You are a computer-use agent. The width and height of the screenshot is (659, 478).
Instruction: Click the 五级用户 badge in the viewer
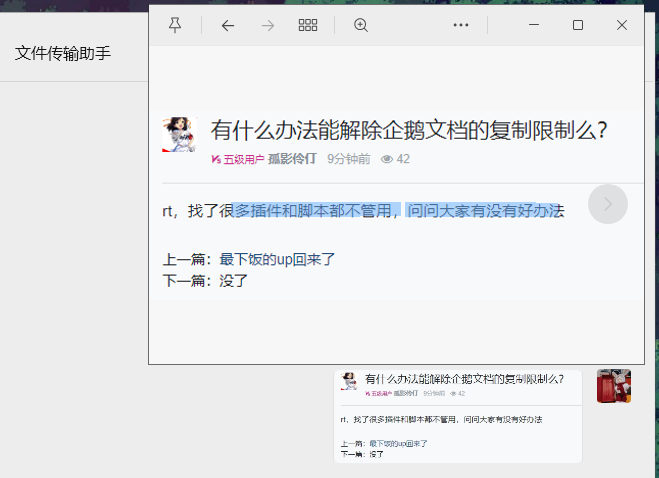pos(237,159)
